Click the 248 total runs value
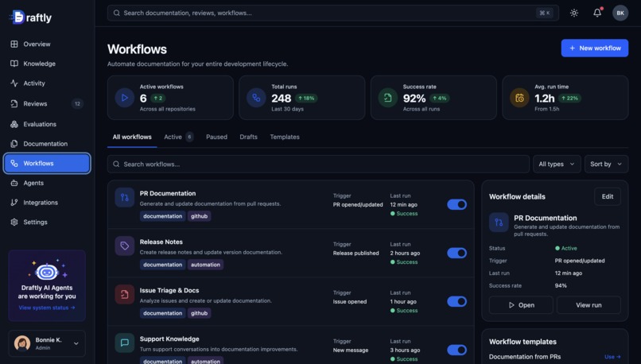Image resolution: width=641 pixels, height=364 pixels. coord(282,99)
